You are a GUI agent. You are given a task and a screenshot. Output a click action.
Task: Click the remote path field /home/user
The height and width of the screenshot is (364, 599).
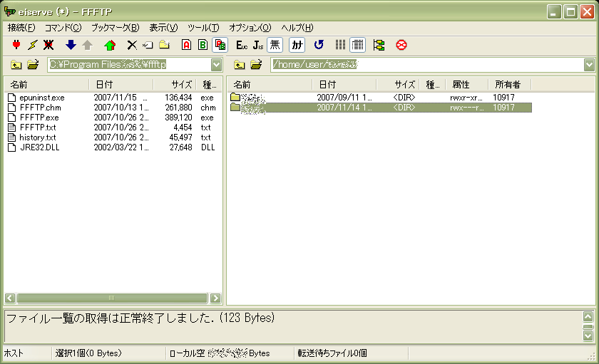(427, 65)
